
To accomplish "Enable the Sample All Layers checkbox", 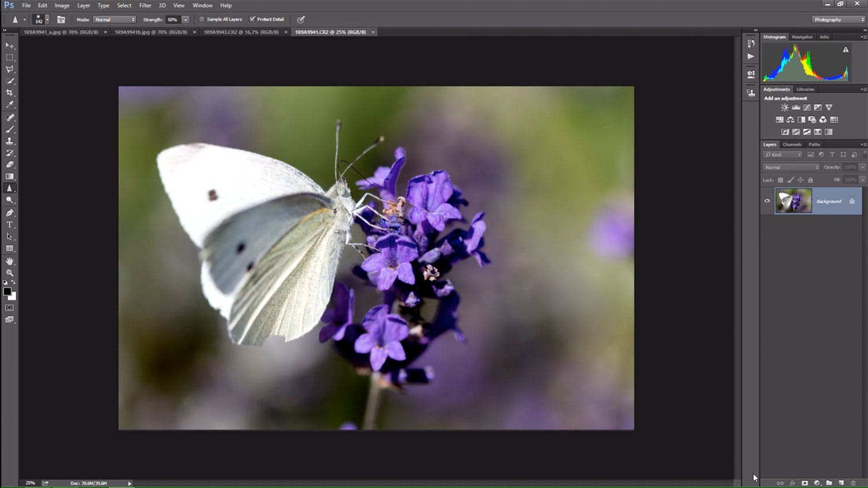I will pyautogui.click(x=202, y=19).
